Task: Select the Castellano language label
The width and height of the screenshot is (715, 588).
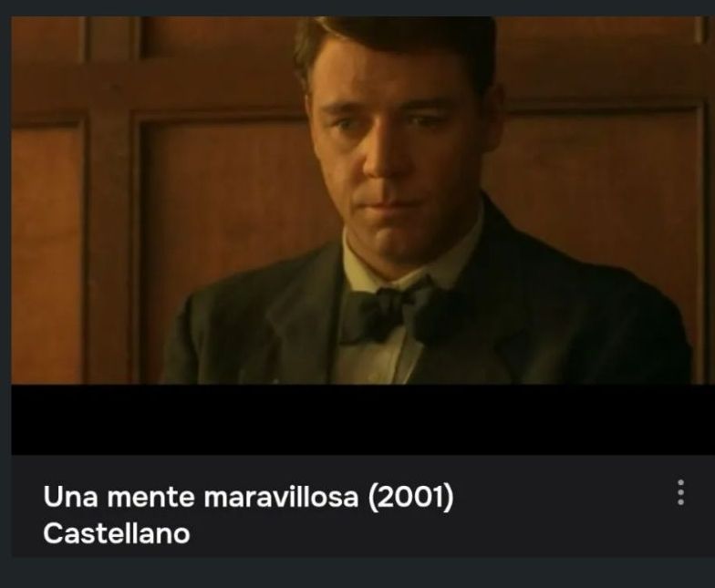Action: click(117, 532)
